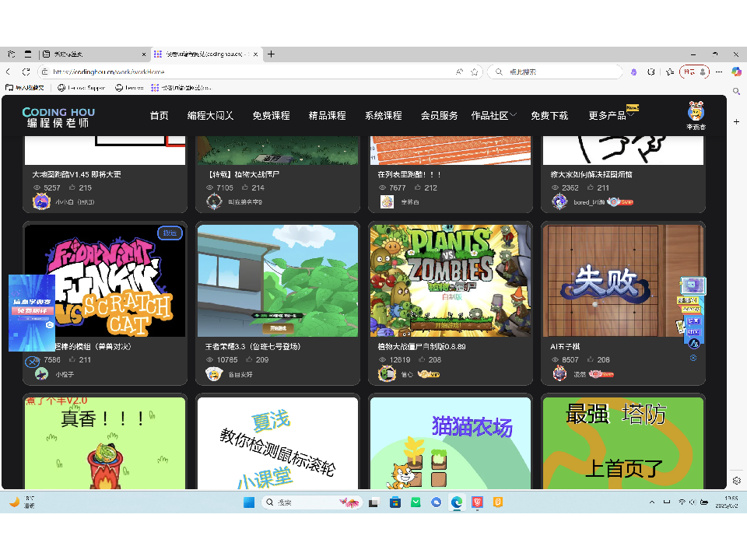Viewport: 747px width, 560px height.
Task: Click the Coding Hou 编程侯老师 logo
Action: point(58,117)
